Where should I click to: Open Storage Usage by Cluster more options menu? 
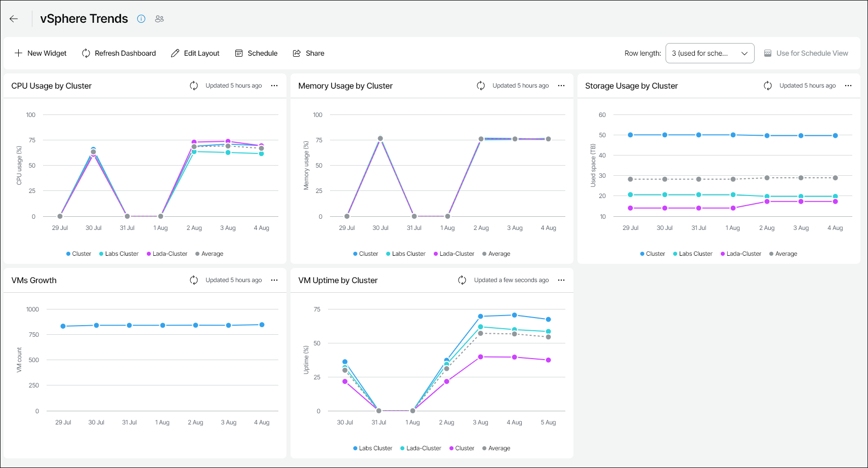(848, 86)
